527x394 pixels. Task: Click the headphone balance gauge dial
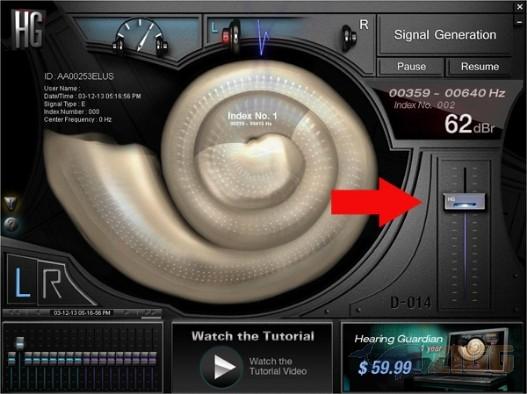coord(140,36)
